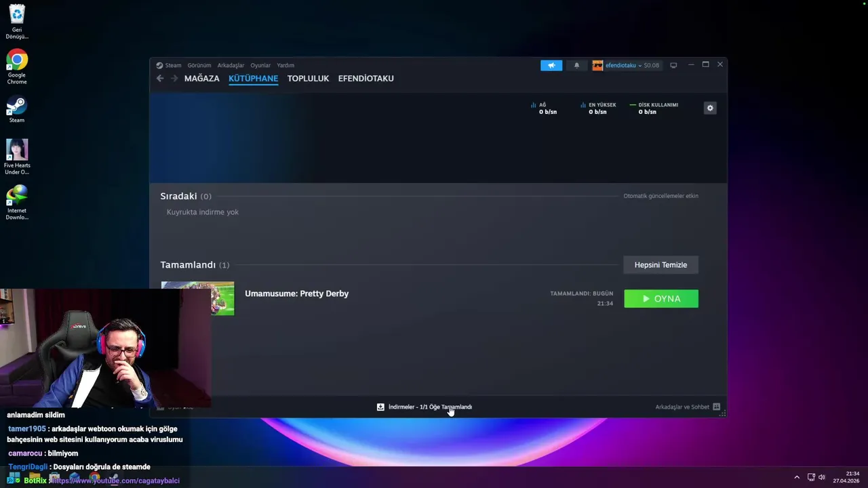Image resolution: width=868 pixels, height=488 pixels.
Task: Open download settings gear icon
Action: coord(710,108)
